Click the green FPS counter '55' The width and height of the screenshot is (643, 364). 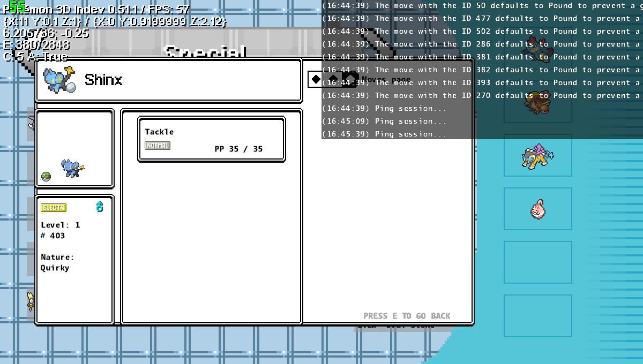click(x=17, y=6)
